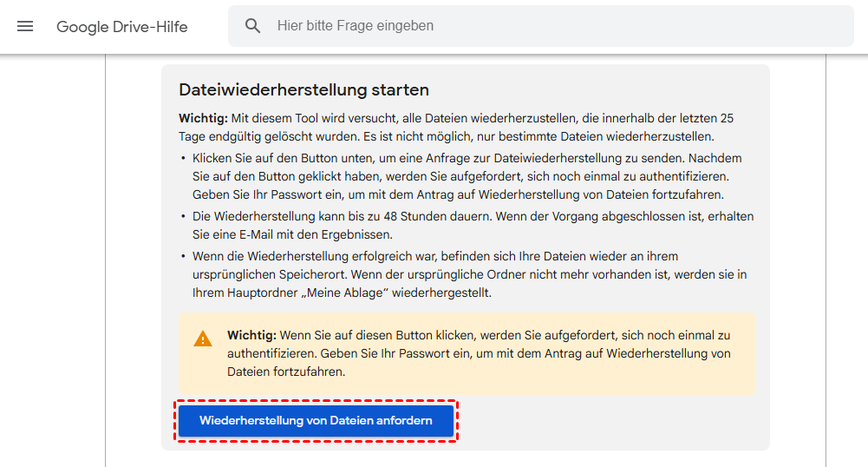Image resolution: width=868 pixels, height=467 pixels.
Task: Click the bold 'Wichtig:' inside yellow notice
Action: point(251,335)
